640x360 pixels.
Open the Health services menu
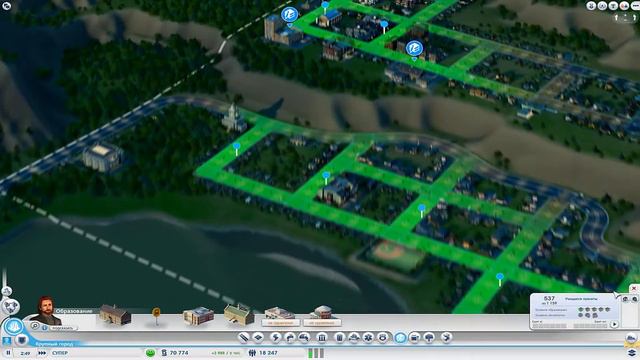click(x=368, y=338)
